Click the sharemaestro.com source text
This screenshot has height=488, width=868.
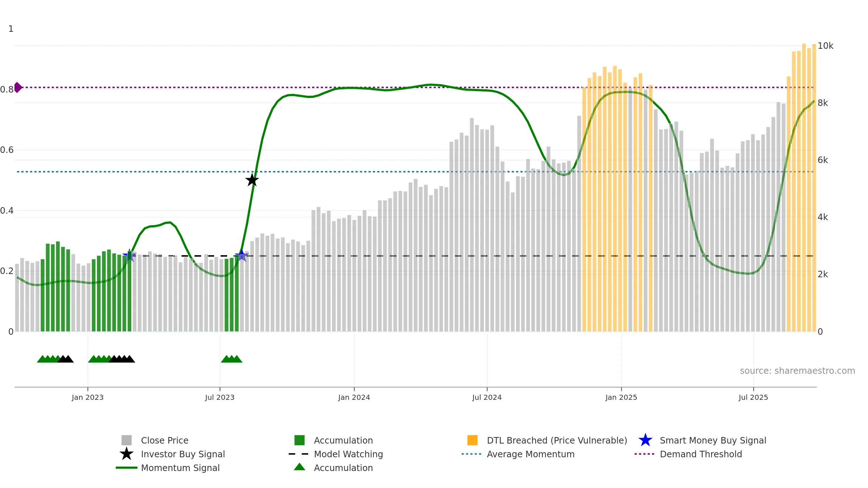797,371
